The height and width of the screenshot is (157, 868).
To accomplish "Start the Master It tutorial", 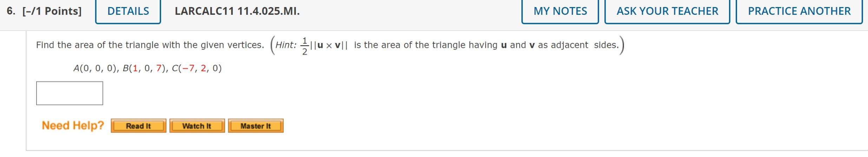I will [x=256, y=126].
